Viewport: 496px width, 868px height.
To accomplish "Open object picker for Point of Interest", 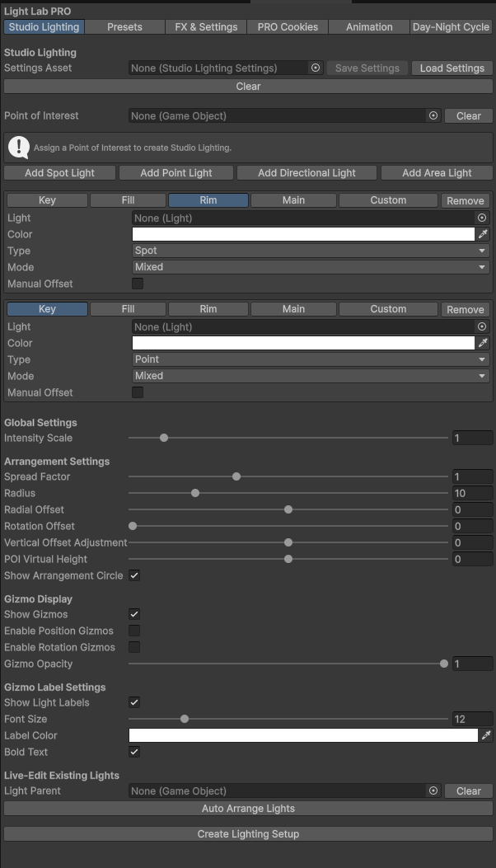I will pos(433,115).
